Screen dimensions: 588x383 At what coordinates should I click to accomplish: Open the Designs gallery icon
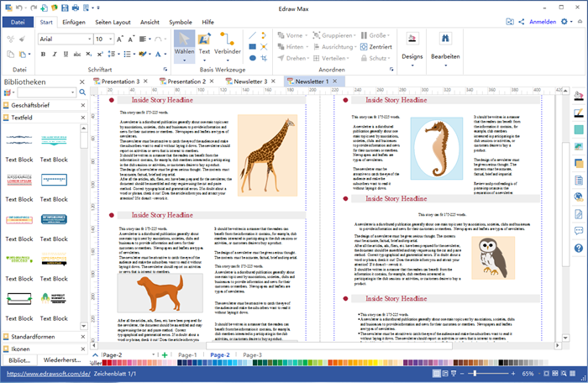[x=412, y=39]
